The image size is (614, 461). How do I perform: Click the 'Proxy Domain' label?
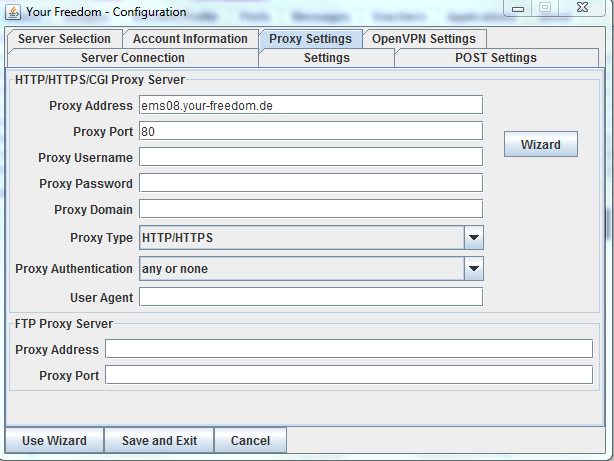pyautogui.click(x=93, y=210)
